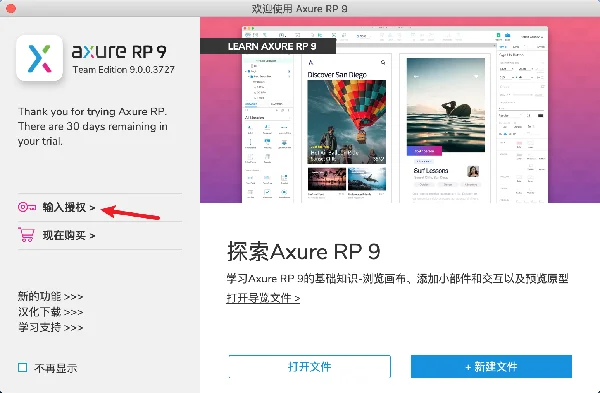Click the + 新建文件 button
Viewport: 600px width, 393px height.
coord(491,367)
